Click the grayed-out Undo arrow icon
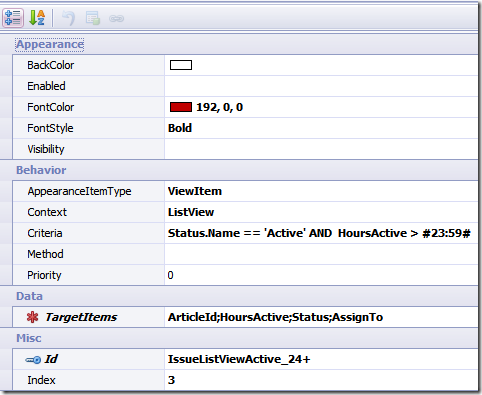Viewport: 482px width, 395px height. coord(69,18)
